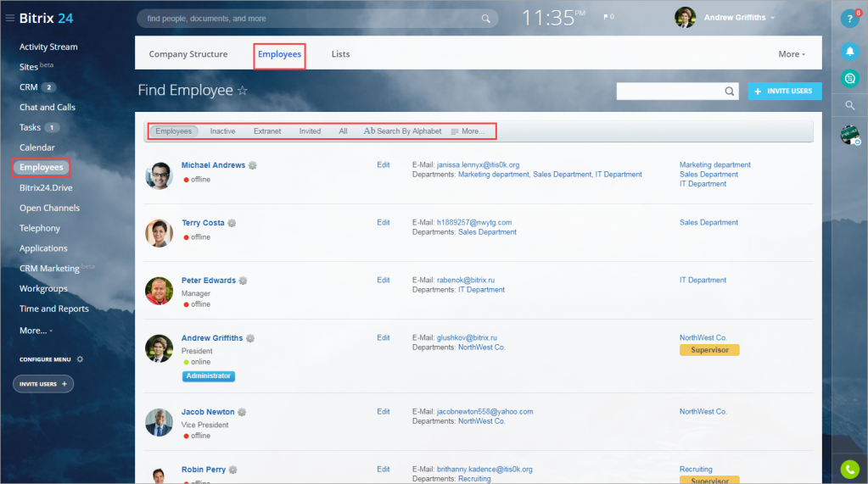The height and width of the screenshot is (484, 868).
Task: Open the help question mark icon
Action: click(849, 19)
